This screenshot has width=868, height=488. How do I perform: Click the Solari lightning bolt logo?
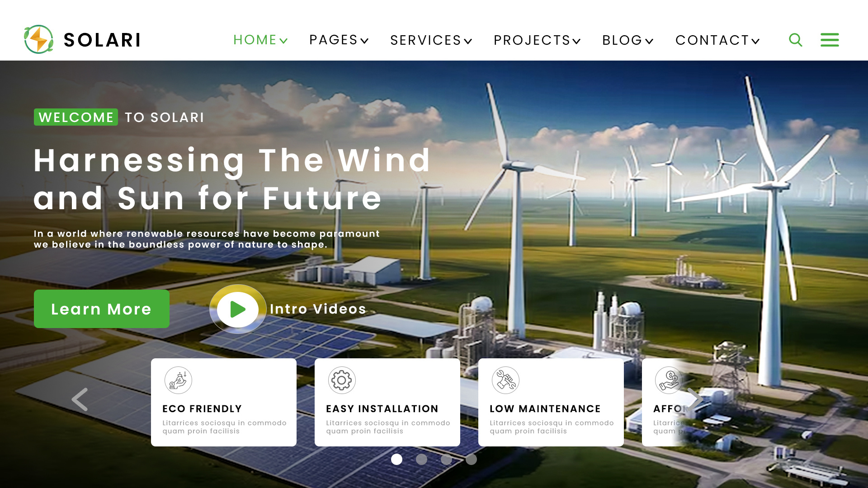[39, 40]
